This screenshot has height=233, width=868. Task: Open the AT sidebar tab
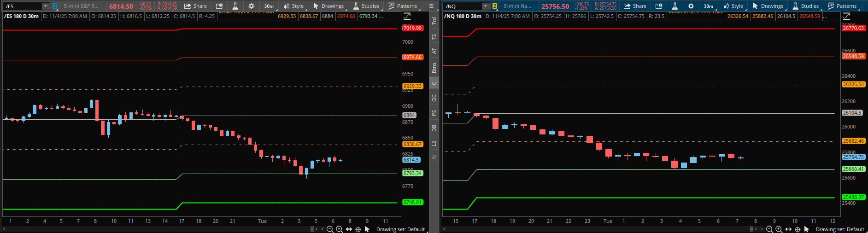pos(434,51)
